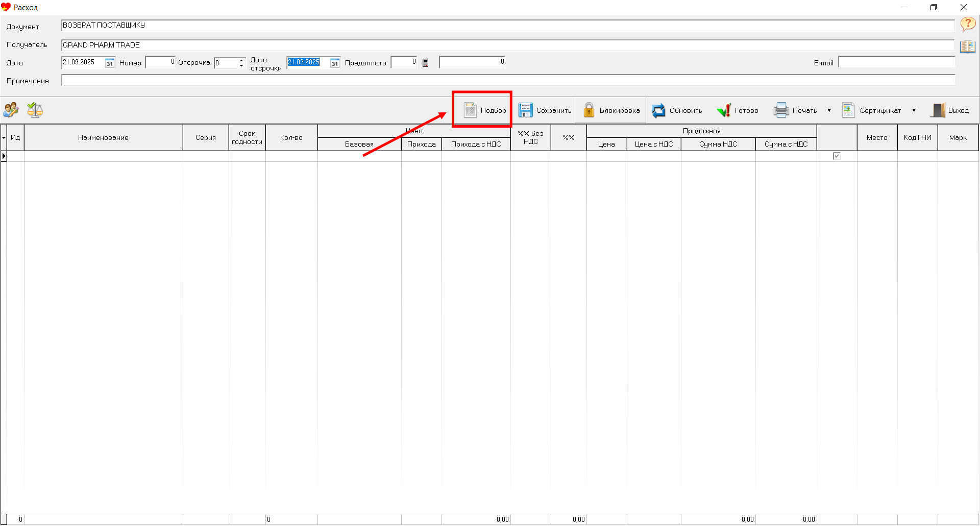
Task: Open the grid menu arrow beside Ид header
Action: tap(4, 138)
